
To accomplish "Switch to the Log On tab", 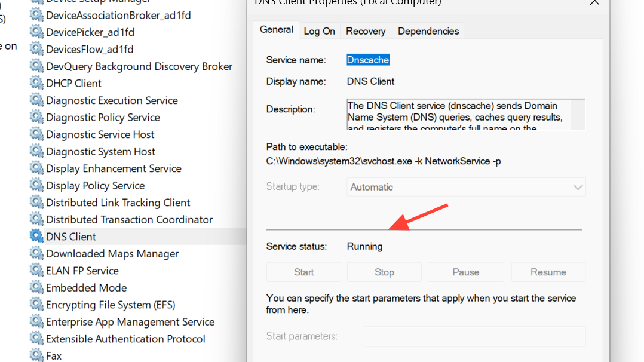I will tap(319, 31).
